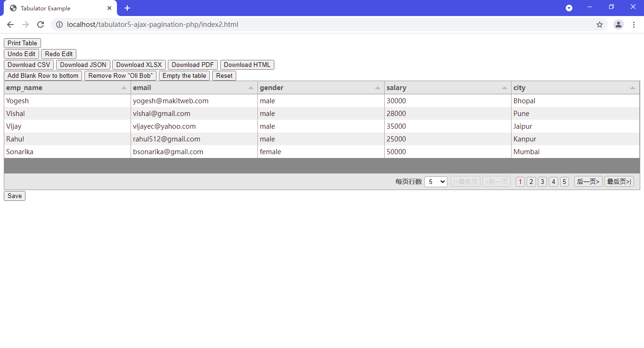Open the Chrome profile avatar

coord(619,25)
